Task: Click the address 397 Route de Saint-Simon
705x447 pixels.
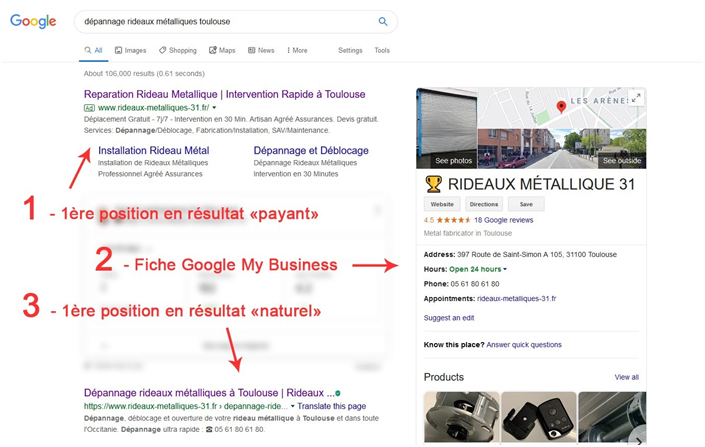Action: coord(537,255)
